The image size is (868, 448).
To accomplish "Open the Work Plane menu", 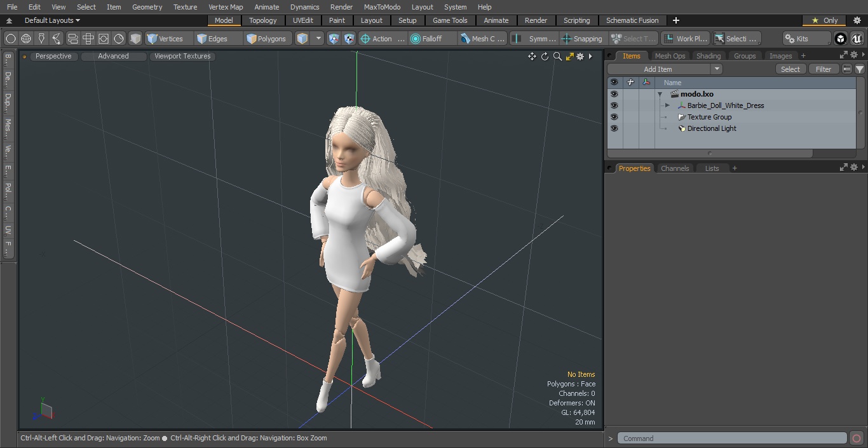I will point(685,39).
